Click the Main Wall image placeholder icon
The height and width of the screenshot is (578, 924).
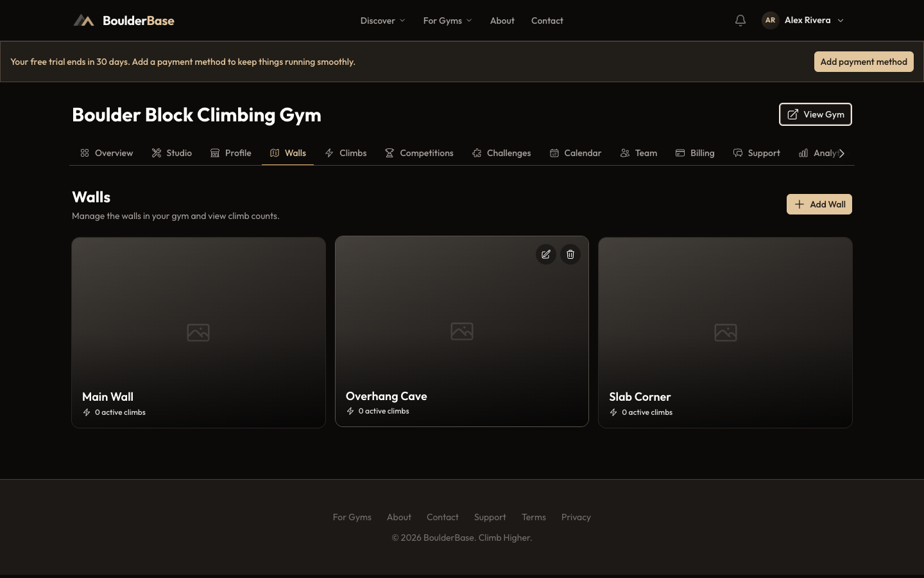(198, 333)
